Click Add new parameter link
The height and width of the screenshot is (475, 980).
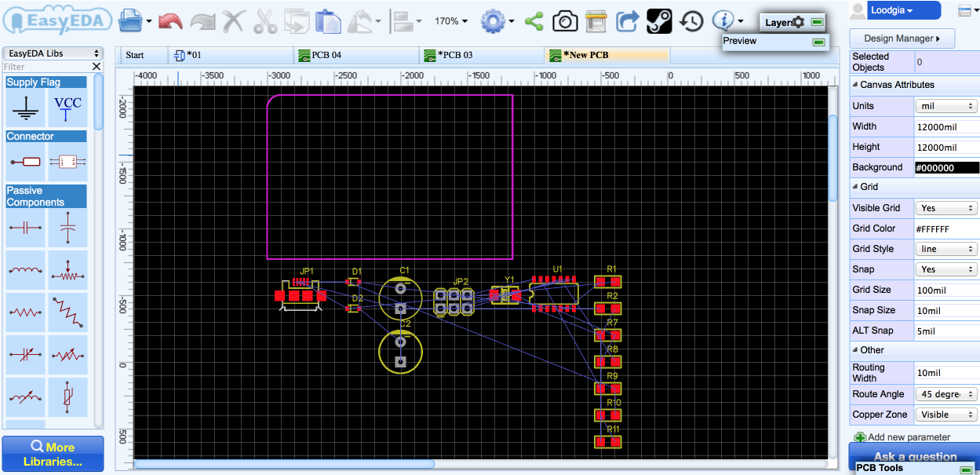pyautogui.click(x=903, y=437)
